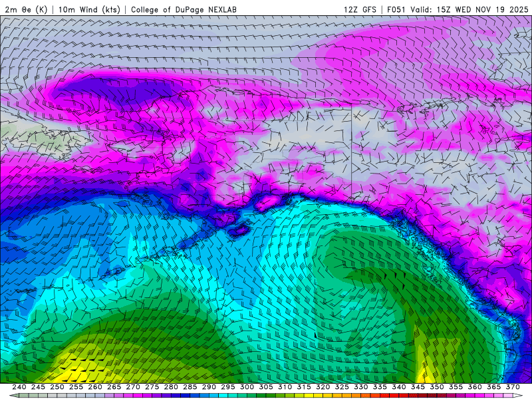Image resolution: width=532 pixels, height=399 pixels.
Task: Pick the pure blue swatch in the color bar
Action: 186,396
